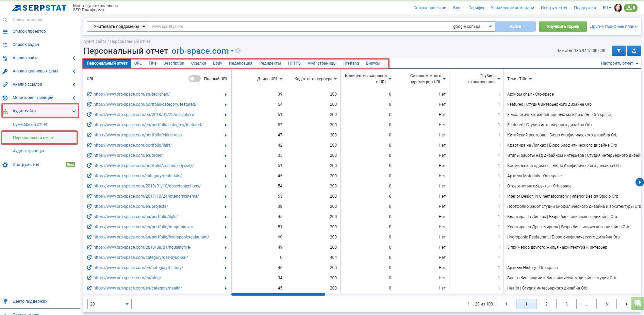Click the green download counter badge
Viewport: 644px width, 315px height.
point(631,8)
